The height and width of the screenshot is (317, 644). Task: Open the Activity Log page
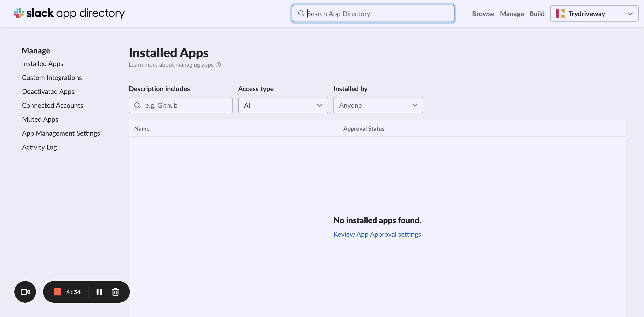pyautogui.click(x=40, y=147)
